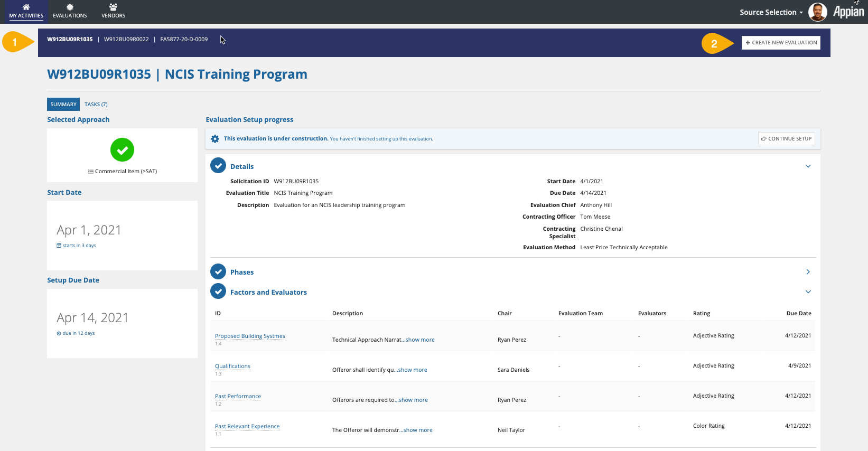Collapse the Details section chevron
868x451 pixels.
tap(808, 166)
